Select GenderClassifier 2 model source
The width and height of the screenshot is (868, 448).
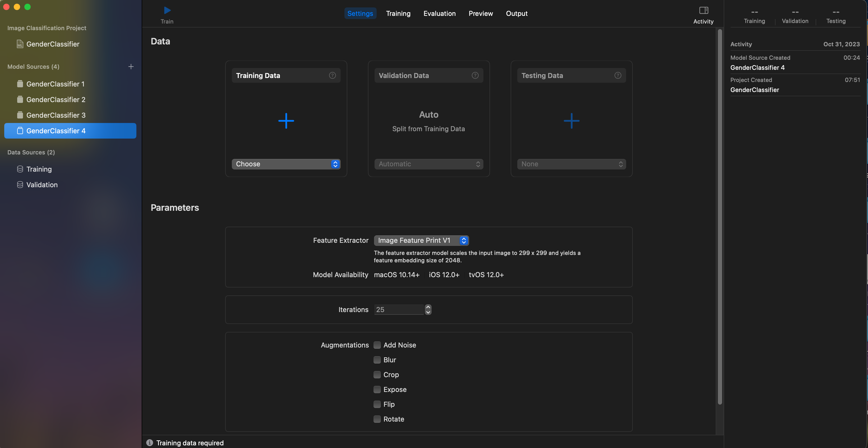pos(56,100)
